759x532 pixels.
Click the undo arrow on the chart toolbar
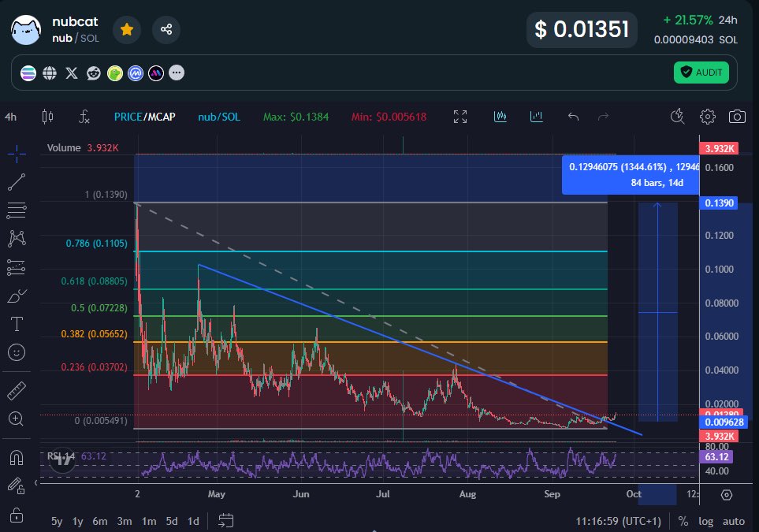573,116
